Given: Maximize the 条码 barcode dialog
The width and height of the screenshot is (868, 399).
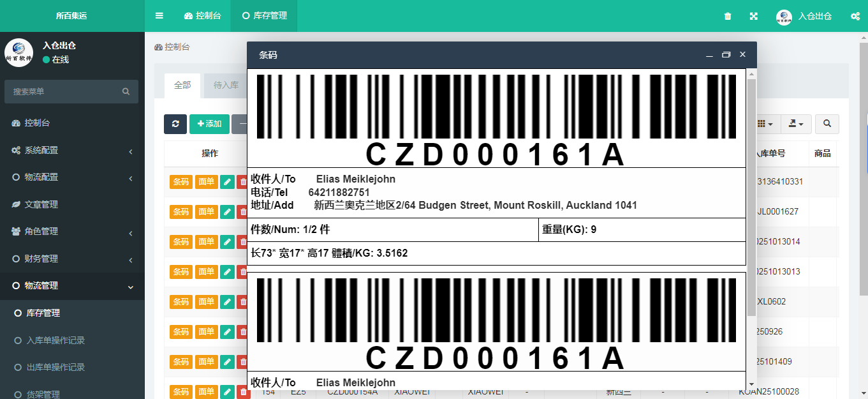Looking at the screenshot, I should coord(726,55).
